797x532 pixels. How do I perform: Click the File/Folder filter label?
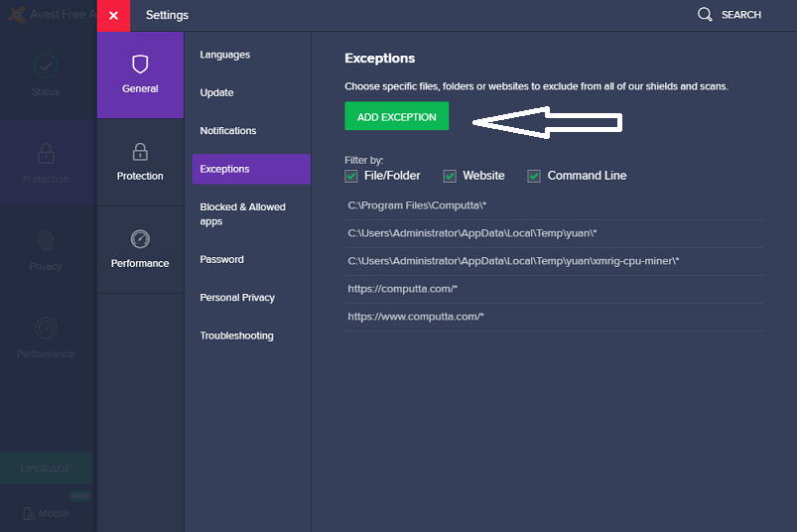coord(392,176)
